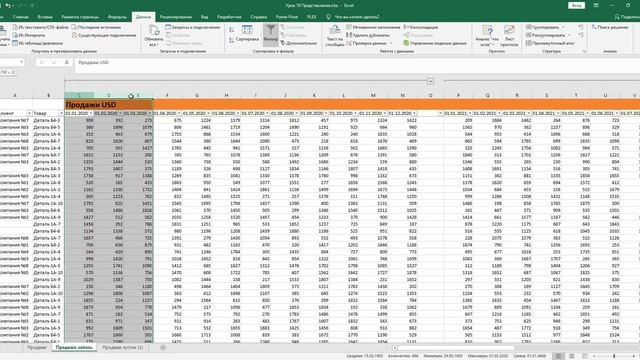Open 'Существующие подключения' existing connections
The image size is (640, 360).
104,35
